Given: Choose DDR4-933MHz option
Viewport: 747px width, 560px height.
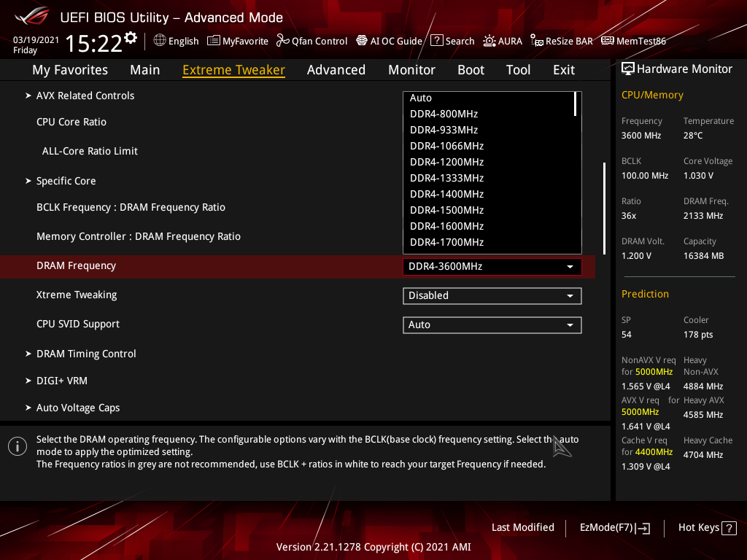Looking at the screenshot, I should (x=489, y=130).
